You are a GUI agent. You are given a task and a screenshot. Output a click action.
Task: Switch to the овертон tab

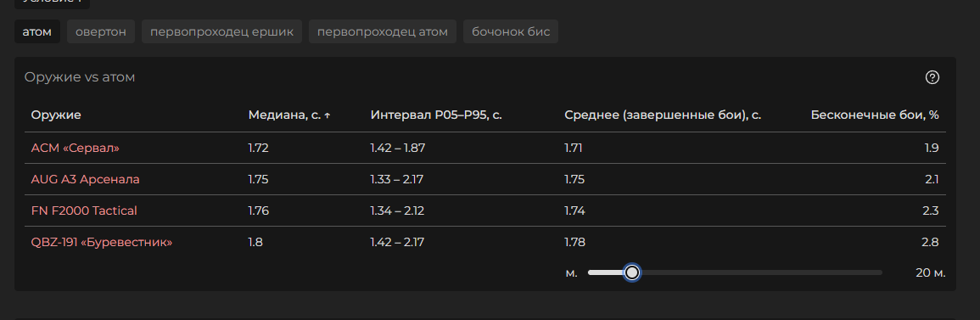tap(101, 31)
